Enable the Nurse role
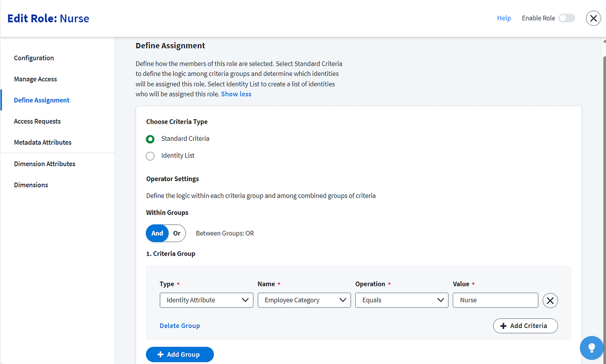The image size is (606, 364). pyautogui.click(x=566, y=18)
